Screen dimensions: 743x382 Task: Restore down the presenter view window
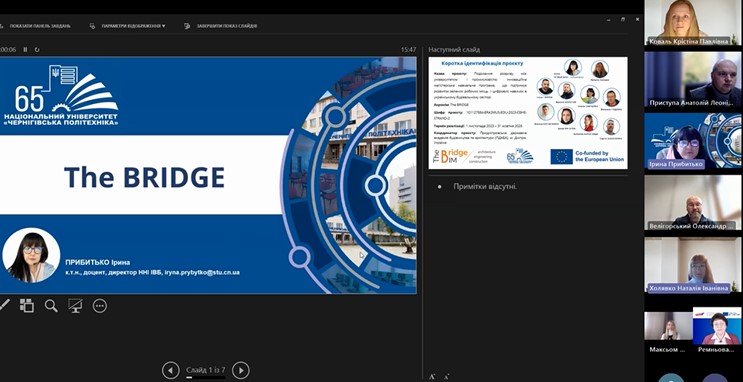click(x=623, y=19)
